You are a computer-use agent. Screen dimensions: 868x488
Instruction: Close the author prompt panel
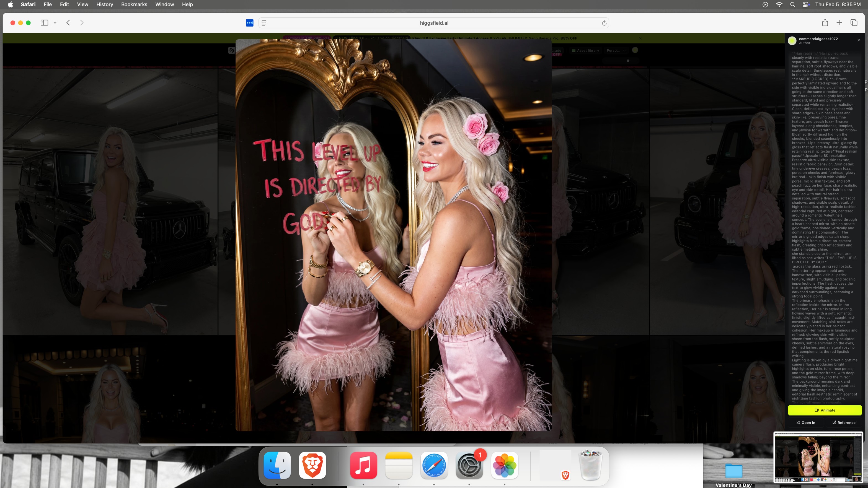pyautogui.click(x=859, y=40)
